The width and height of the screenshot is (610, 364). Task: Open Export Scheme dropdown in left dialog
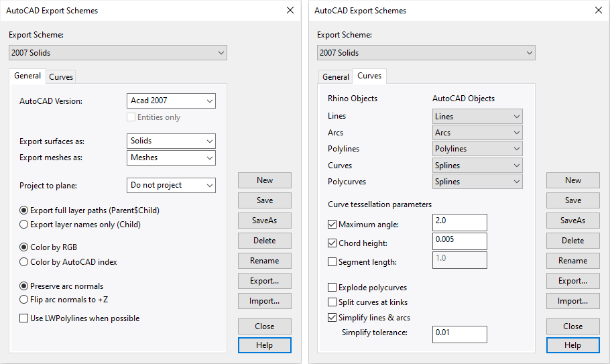coord(117,53)
